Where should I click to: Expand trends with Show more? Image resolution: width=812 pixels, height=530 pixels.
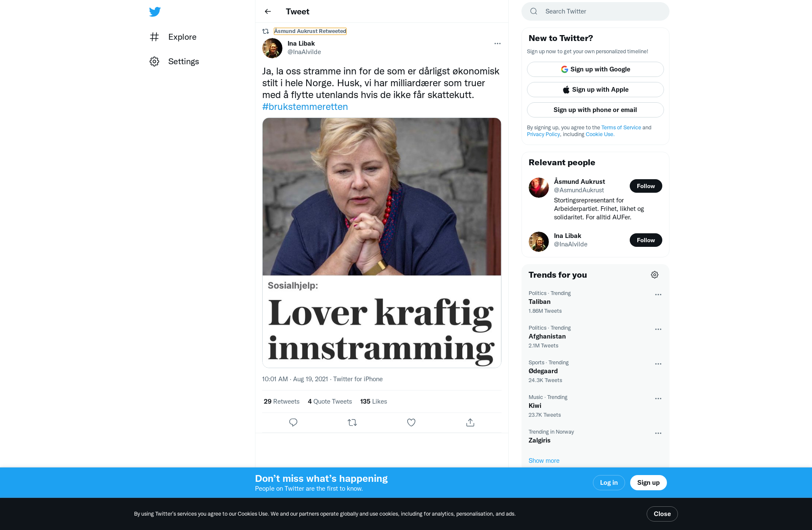pyautogui.click(x=543, y=460)
